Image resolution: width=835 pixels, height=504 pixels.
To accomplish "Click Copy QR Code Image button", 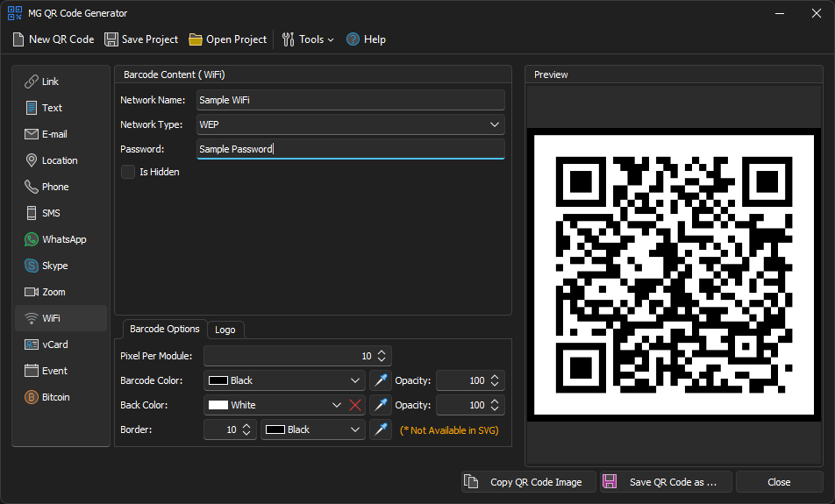I will [x=528, y=482].
